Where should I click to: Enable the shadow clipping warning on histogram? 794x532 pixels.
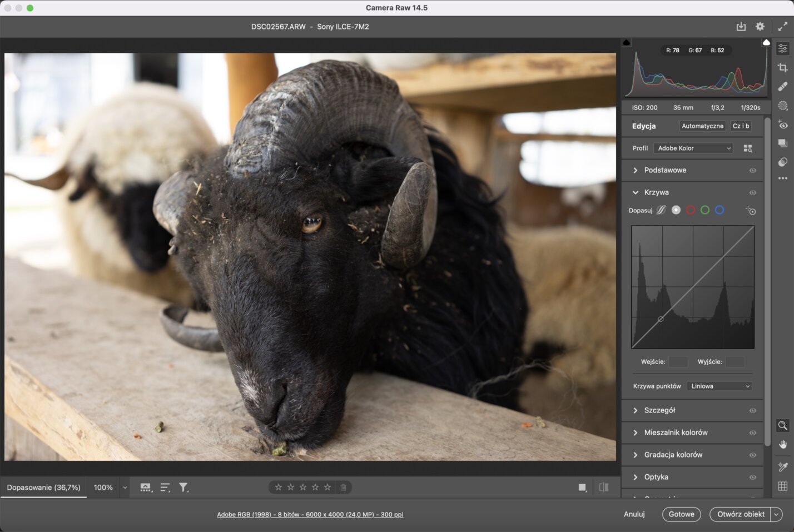coord(626,42)
